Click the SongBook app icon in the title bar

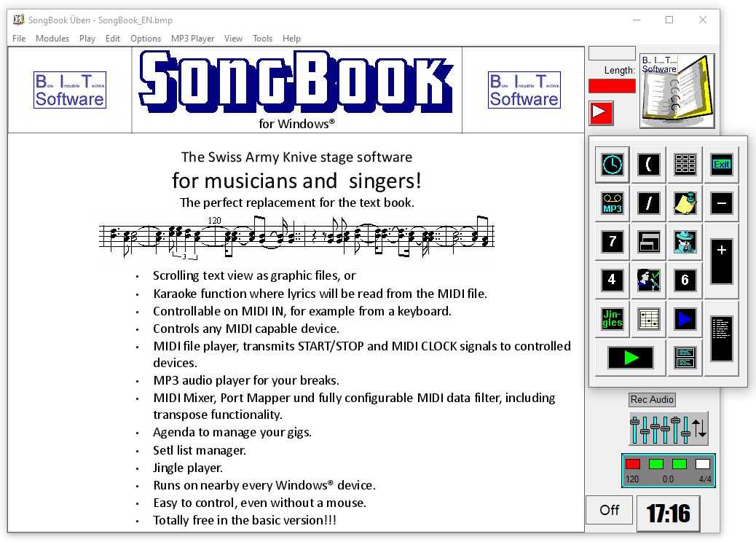18,20
